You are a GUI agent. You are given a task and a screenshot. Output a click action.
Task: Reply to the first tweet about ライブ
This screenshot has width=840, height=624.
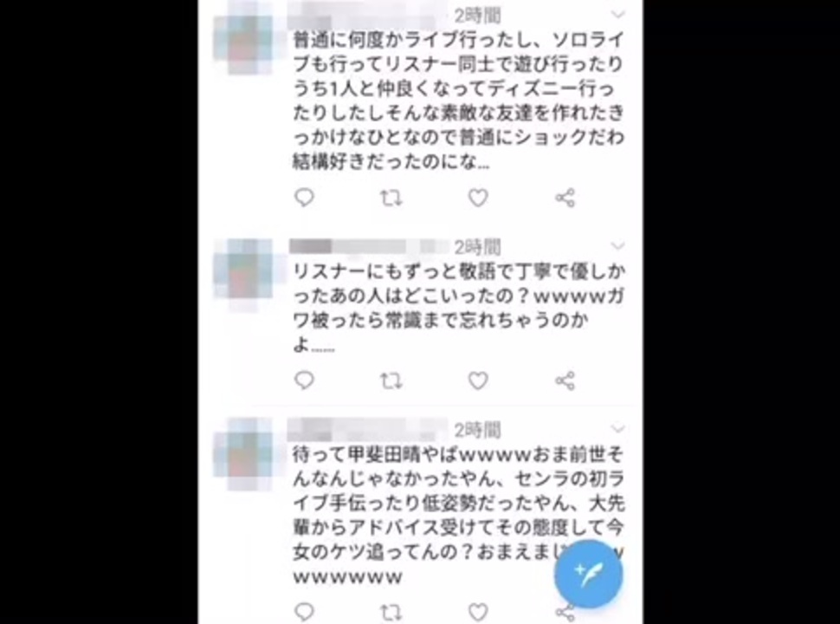click(304, 198)
